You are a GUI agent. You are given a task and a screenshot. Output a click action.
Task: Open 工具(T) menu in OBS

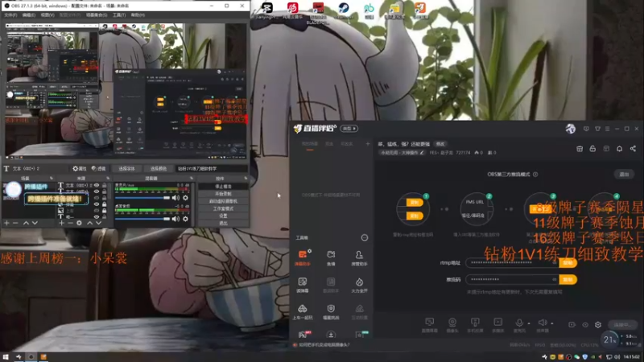coord(119,15)
